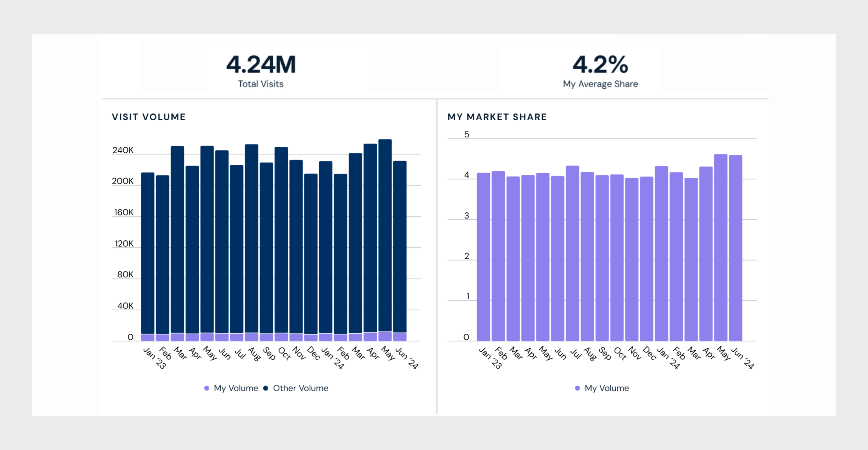Click the 80K y-axis label
Image resolution: width=868 pixels, height=450 pixels.
click(x=125, y=275)
